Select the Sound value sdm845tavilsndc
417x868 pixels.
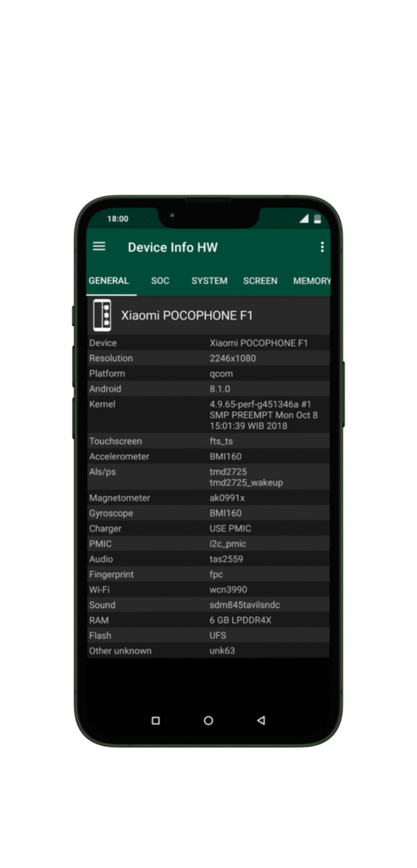click(245, 605)
